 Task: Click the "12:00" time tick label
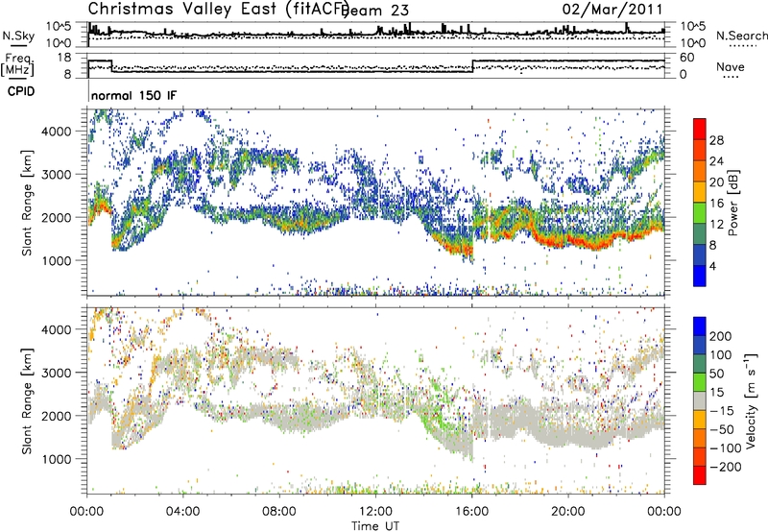(375, 512)
